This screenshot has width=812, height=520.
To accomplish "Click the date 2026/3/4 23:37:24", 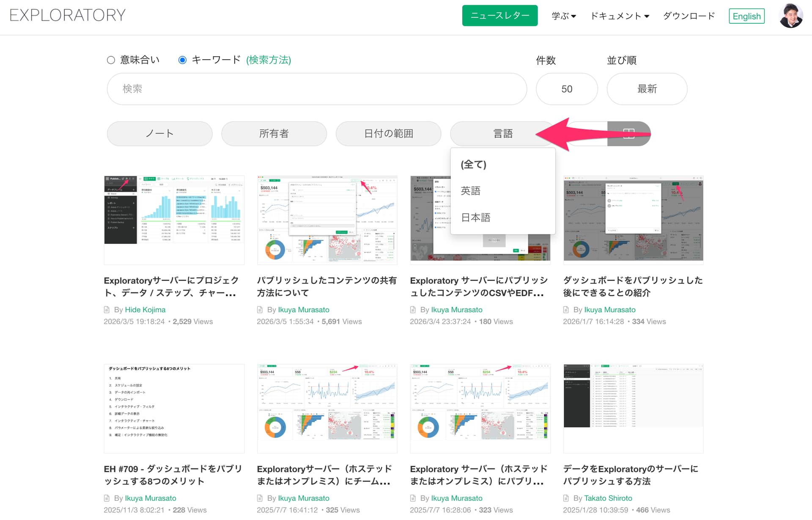I will [440, 322].
